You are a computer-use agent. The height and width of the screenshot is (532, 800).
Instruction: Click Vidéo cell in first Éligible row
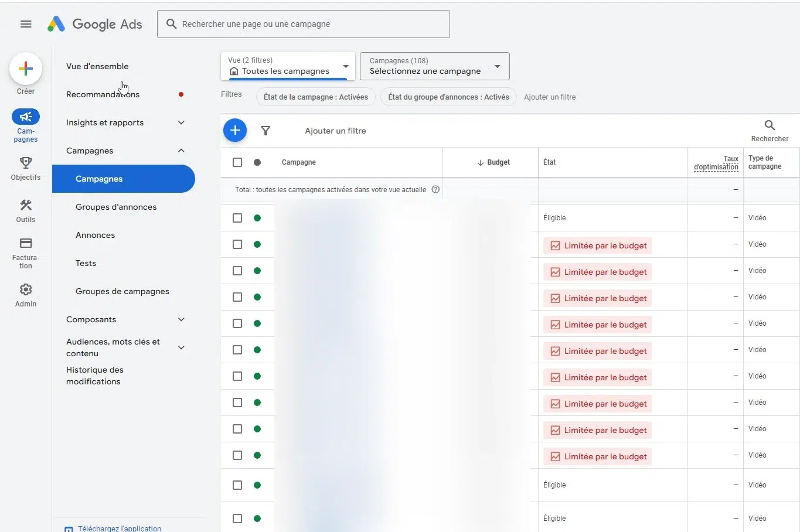point(757,218)
